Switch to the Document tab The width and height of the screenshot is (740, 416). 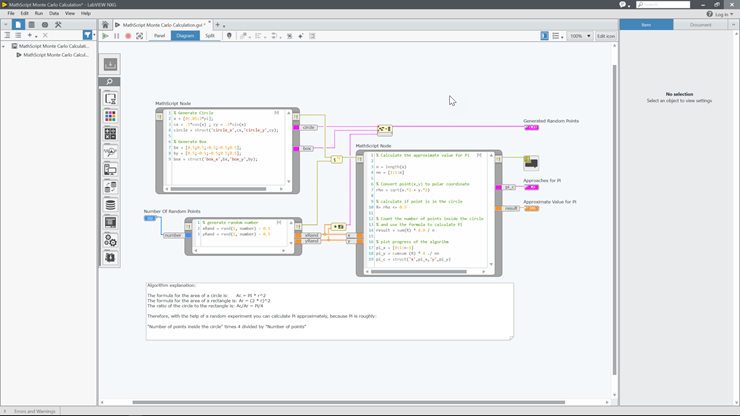tap(700, 25)
